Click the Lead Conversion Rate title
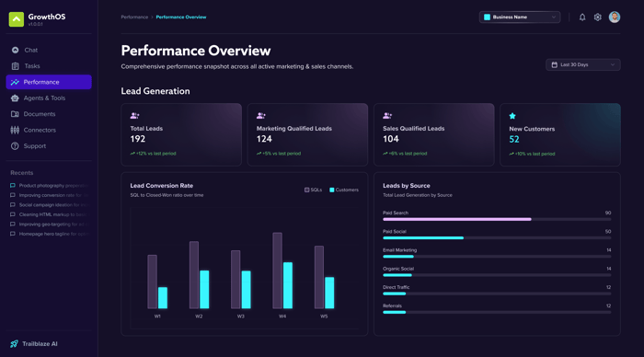 click(161, 186)
